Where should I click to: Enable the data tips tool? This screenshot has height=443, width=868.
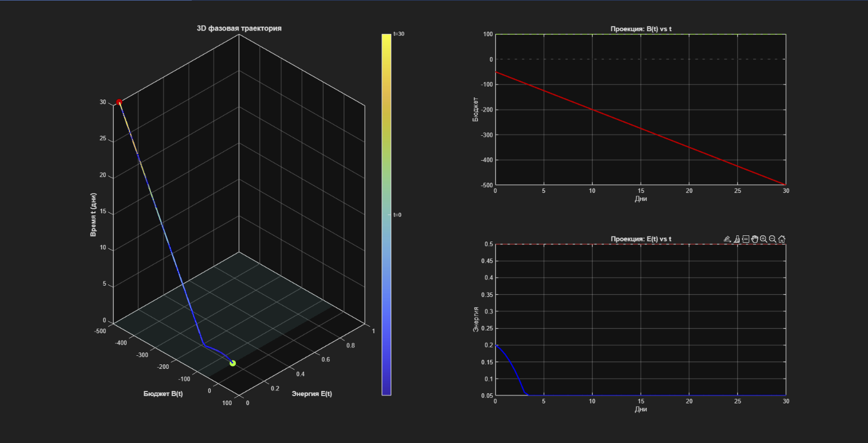746,239
